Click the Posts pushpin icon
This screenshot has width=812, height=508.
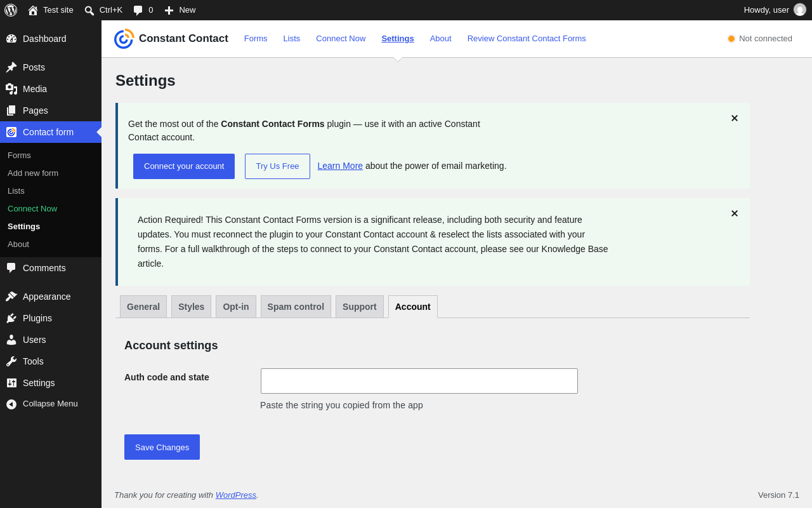11,67
